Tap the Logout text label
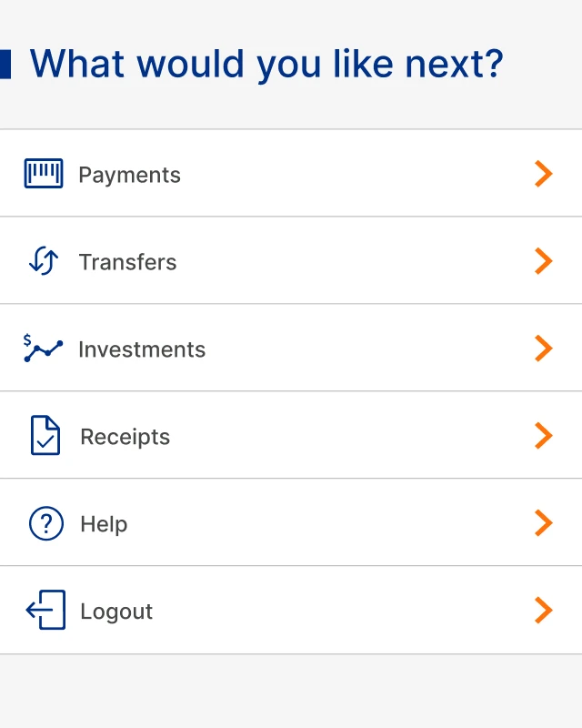Image resolution: width=582 pixels, height=728 pixels. click(116, 612)
